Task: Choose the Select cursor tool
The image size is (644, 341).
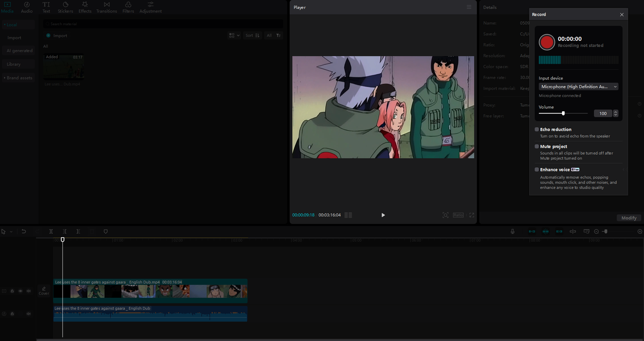Action: [x=4, y=232]
